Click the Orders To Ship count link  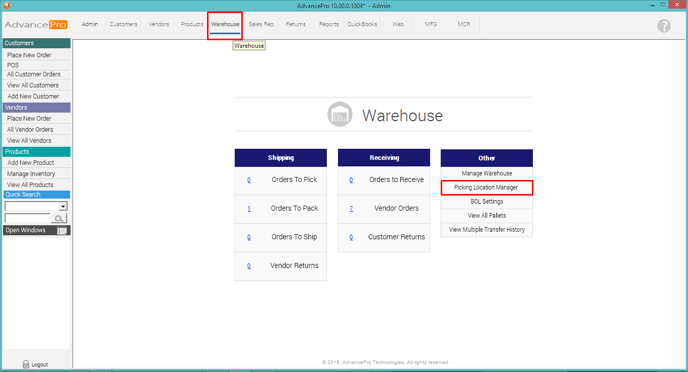click(249, 237)
